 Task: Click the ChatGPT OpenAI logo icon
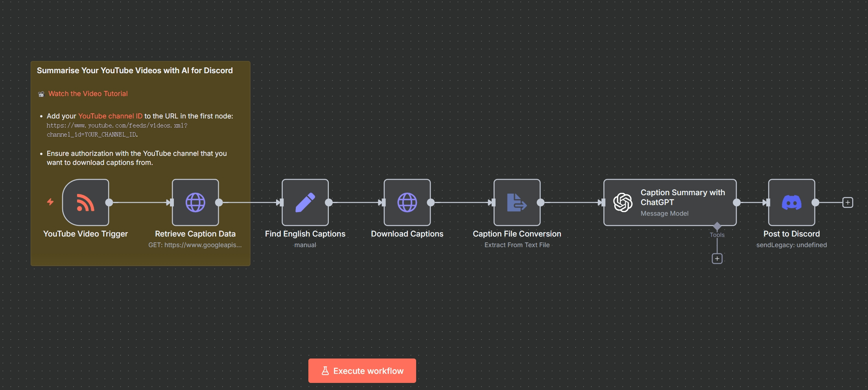click(623, 202)
